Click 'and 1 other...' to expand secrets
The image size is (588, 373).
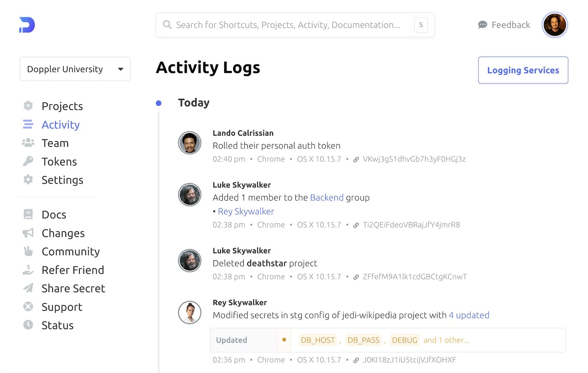(446, 340)
